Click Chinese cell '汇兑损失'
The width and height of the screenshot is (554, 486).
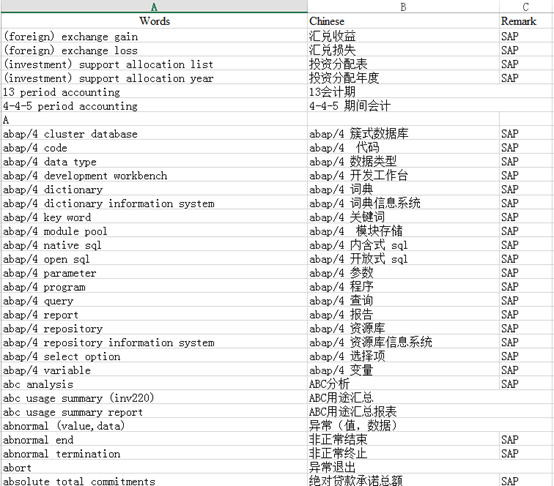click(403, 50)
